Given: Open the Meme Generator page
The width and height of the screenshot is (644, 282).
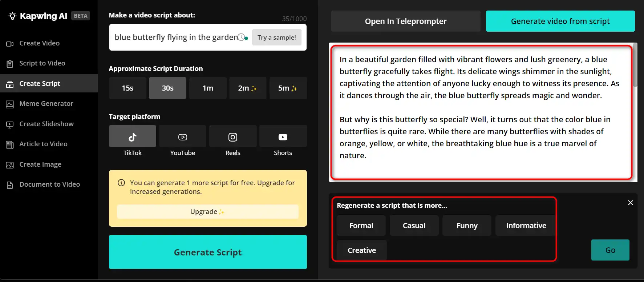Looking at the screenshot, I should point(49,104).
